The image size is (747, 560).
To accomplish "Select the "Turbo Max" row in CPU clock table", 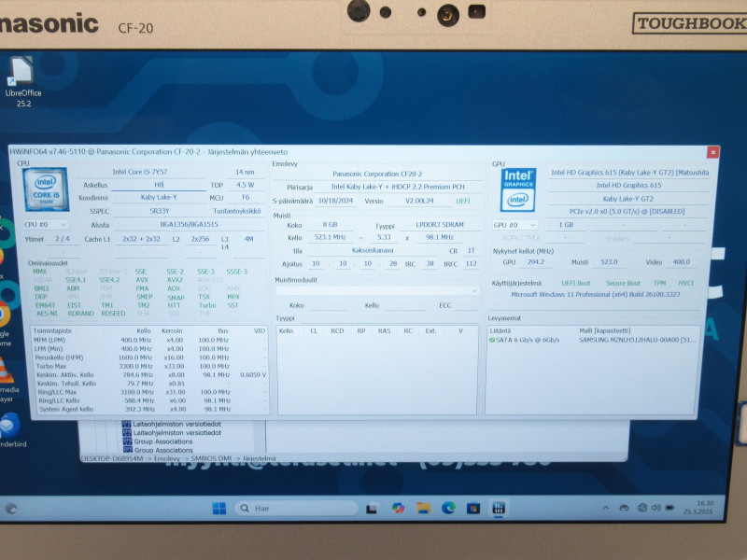I will point(149,366).
